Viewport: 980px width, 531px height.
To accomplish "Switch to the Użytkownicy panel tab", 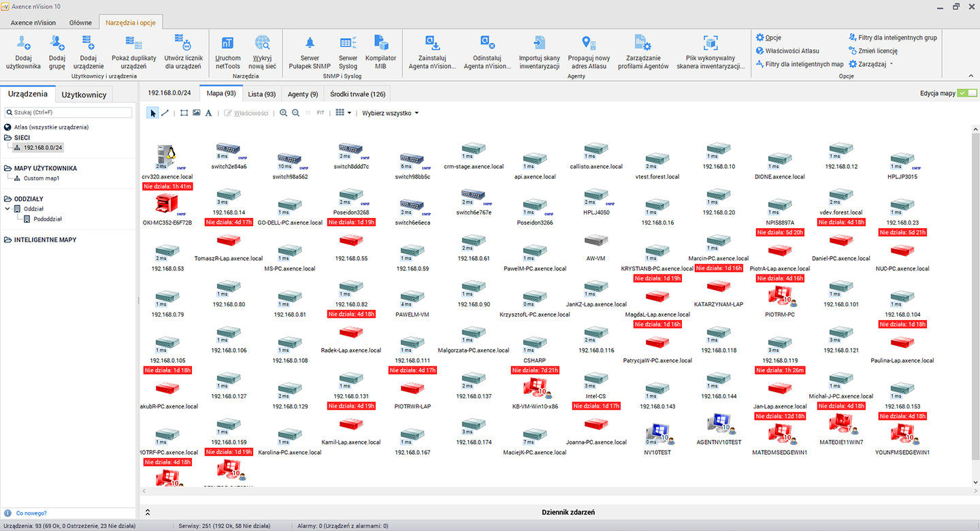I will click(x=84, y=95).
